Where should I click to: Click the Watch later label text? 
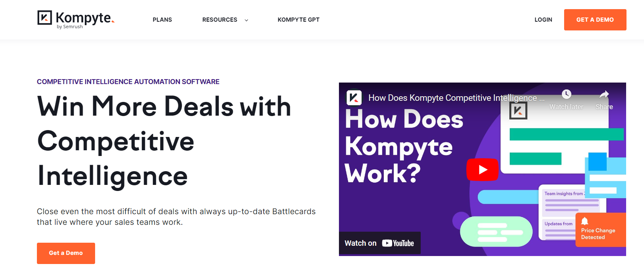tap(566, 107)
